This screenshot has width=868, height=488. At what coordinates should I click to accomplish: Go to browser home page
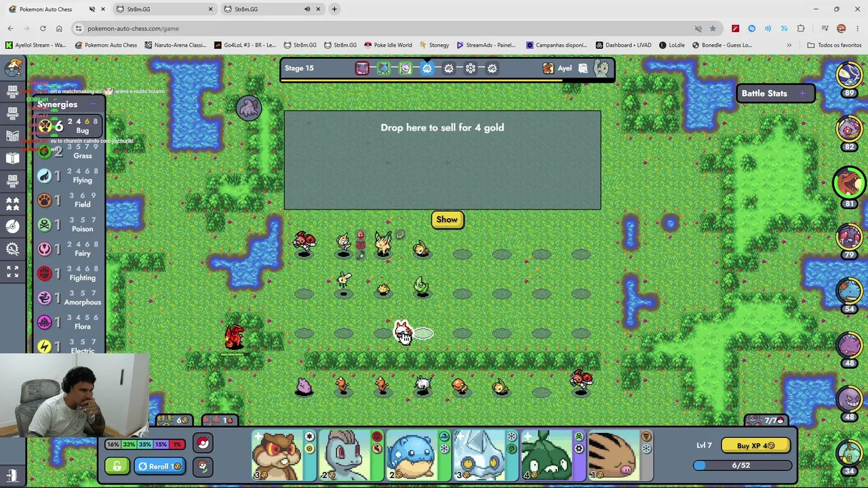pos(59,28)
